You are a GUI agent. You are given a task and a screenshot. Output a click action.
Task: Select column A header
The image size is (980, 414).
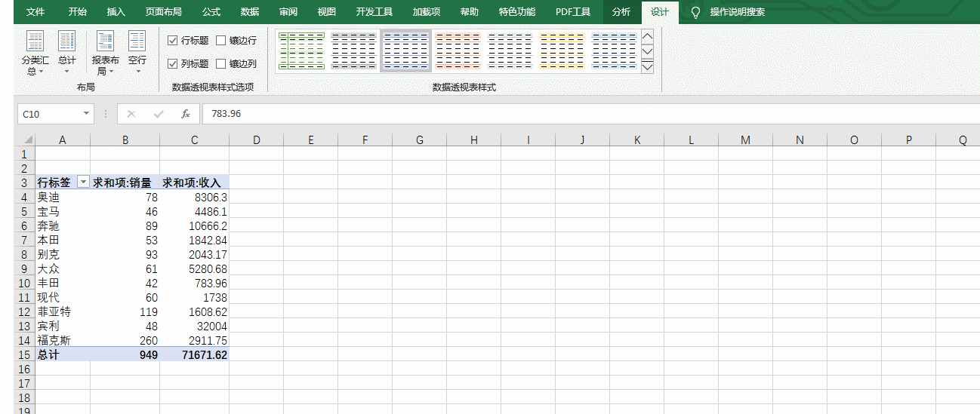click(x=63, y=140)
